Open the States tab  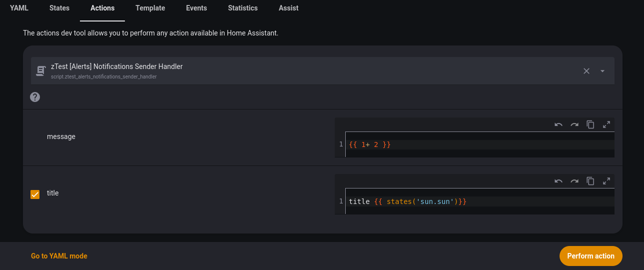(59, 8)
